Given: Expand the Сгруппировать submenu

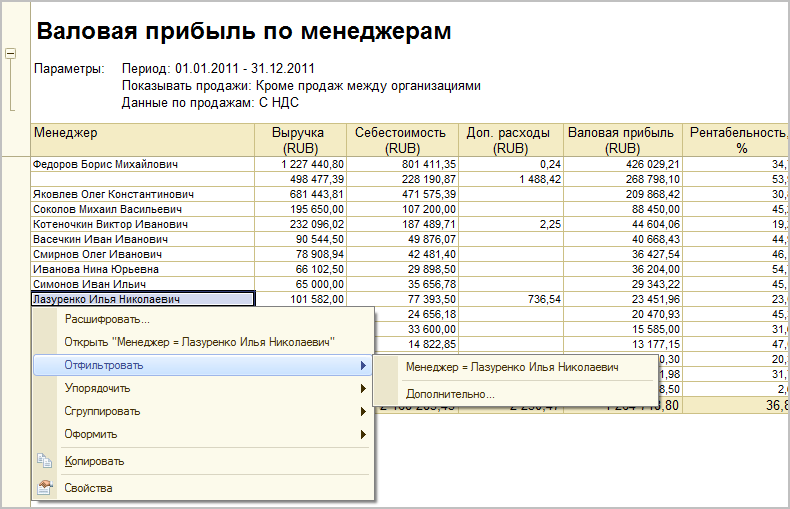Looking at the screenshot, I should point(203,411).
